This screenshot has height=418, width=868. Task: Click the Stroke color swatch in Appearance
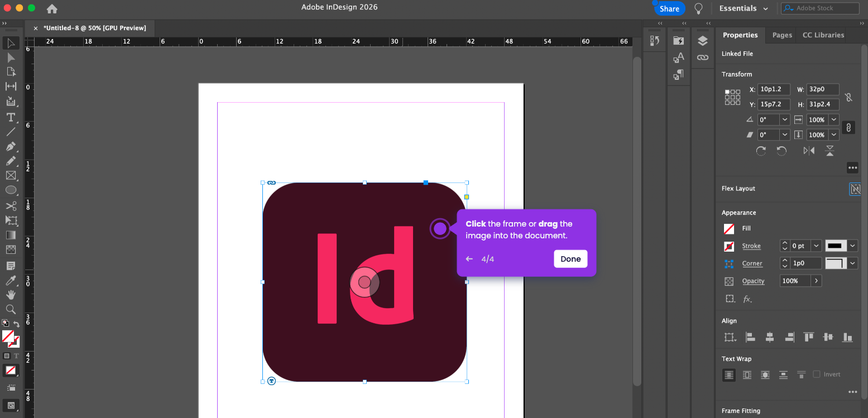coord(729,246)
